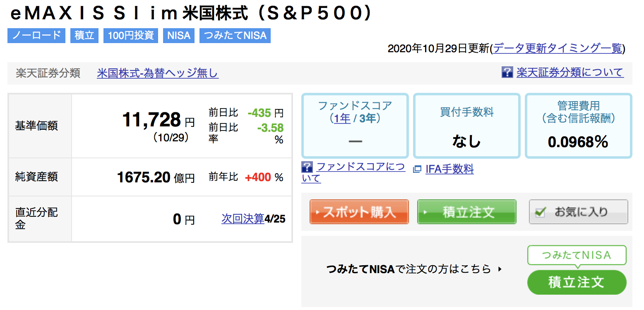Click the small arrow after つみたてNISAで注文の方はこちら
This screenshot has height=310, width=644.
[500, 269]
